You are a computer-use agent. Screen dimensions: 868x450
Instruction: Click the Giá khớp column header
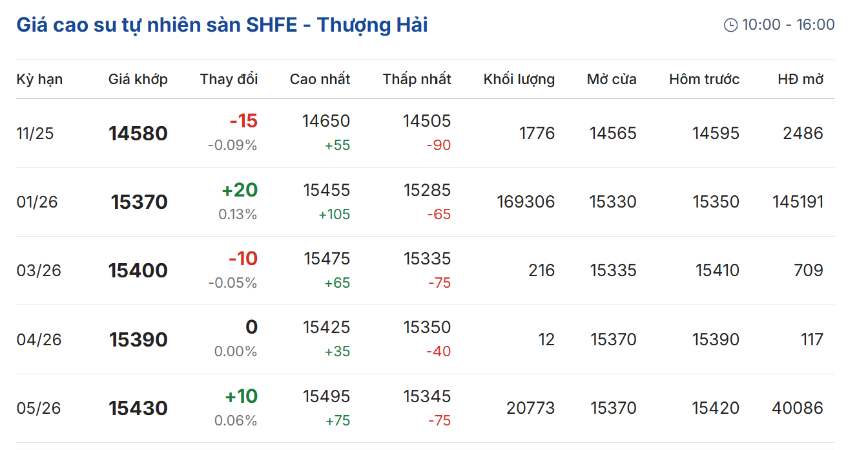click(138, 79)
